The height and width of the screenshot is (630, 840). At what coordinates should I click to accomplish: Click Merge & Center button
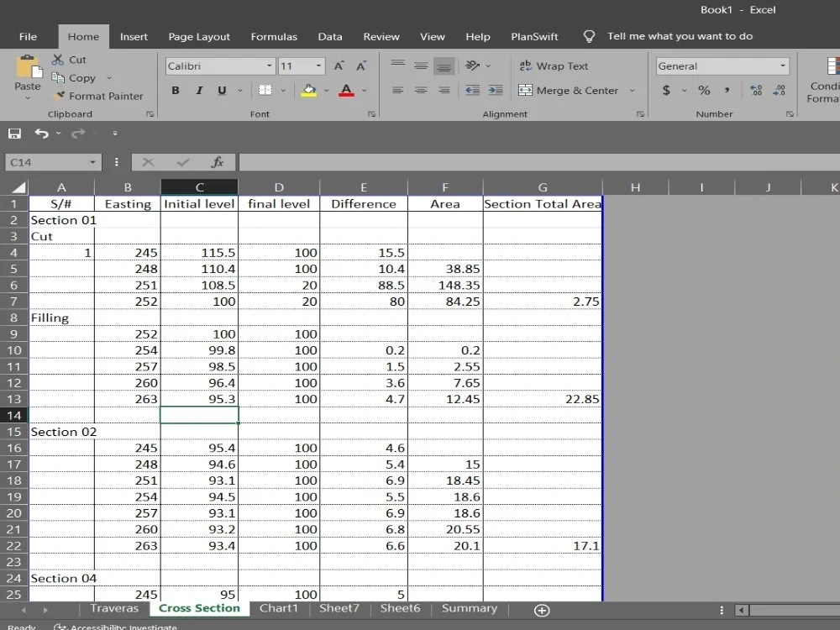(x=569, y=90)
